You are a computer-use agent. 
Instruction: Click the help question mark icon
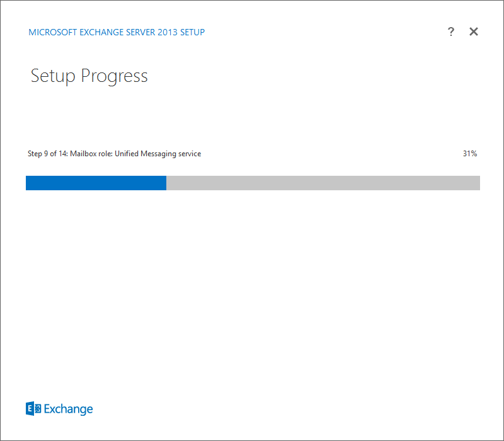(x=451, y=32)
